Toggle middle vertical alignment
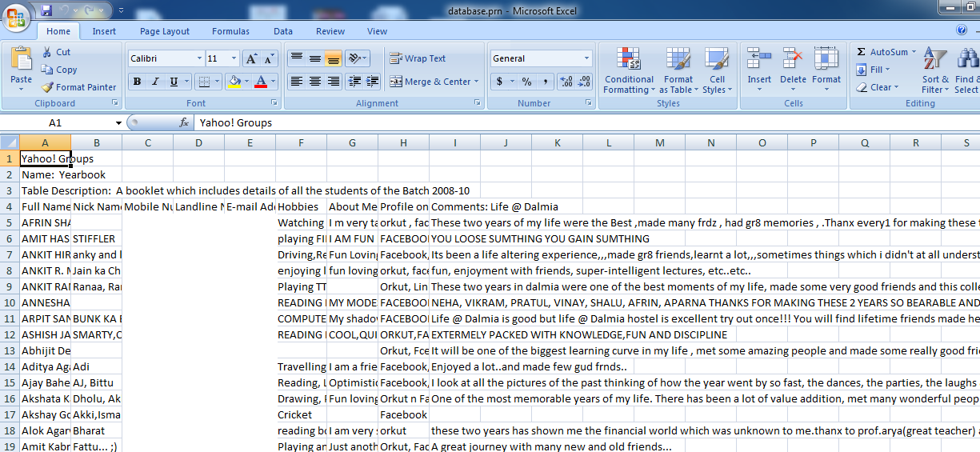The width and height of the screenshot is (980, 452). pos(314,58)
